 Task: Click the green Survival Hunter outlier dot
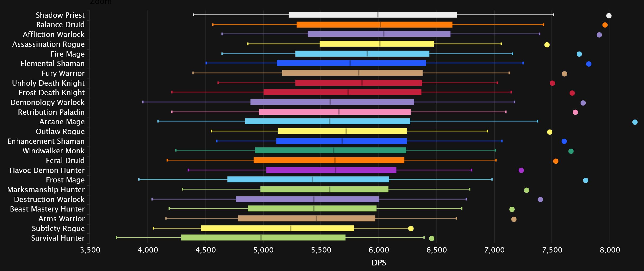(431, 238)
